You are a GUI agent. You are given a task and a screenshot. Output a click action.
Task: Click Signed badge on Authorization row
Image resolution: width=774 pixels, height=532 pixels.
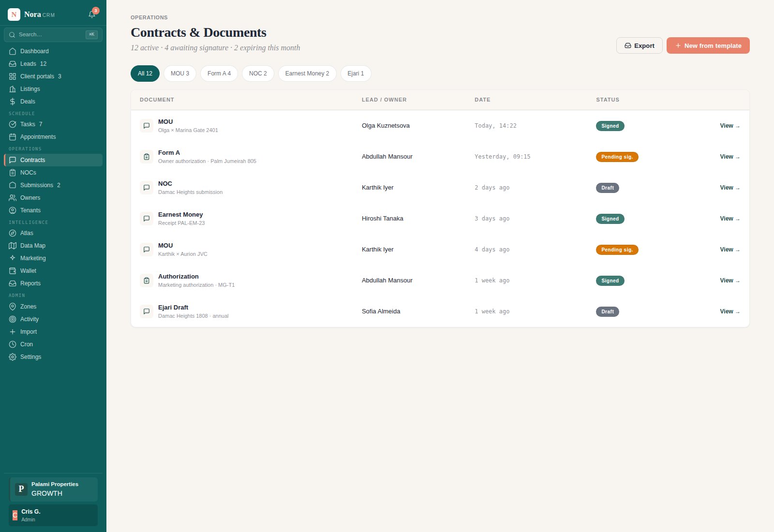(x=610, y=281)
